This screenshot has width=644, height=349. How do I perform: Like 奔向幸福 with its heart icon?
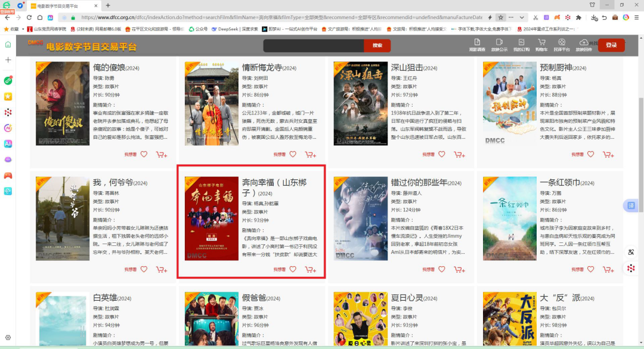[x=293, y=269]
